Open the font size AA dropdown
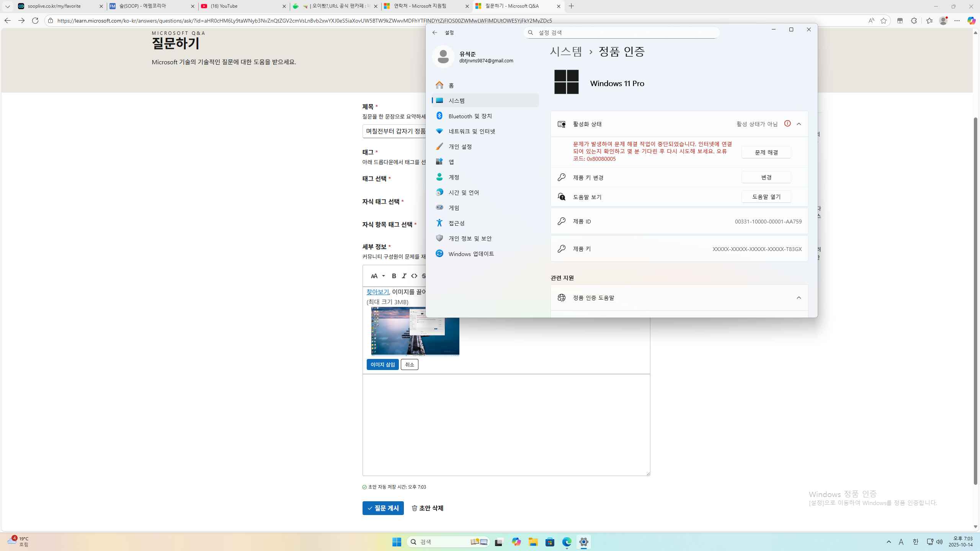Viewport: 980px width, 551px height. pyautogui.click(x=377, y=276)
